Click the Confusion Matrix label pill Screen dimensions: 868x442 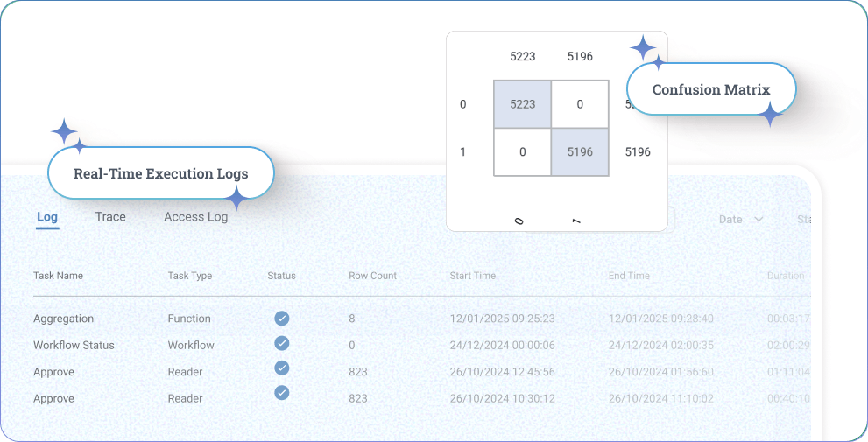coord(711,89)
